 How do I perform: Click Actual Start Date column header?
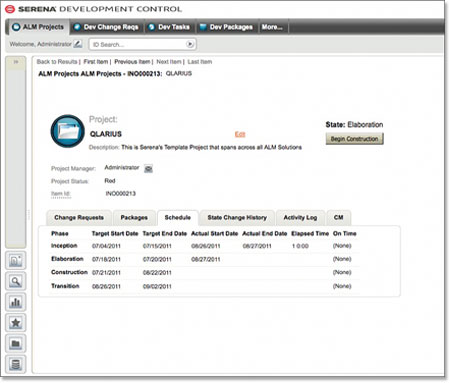click(215, 234)
